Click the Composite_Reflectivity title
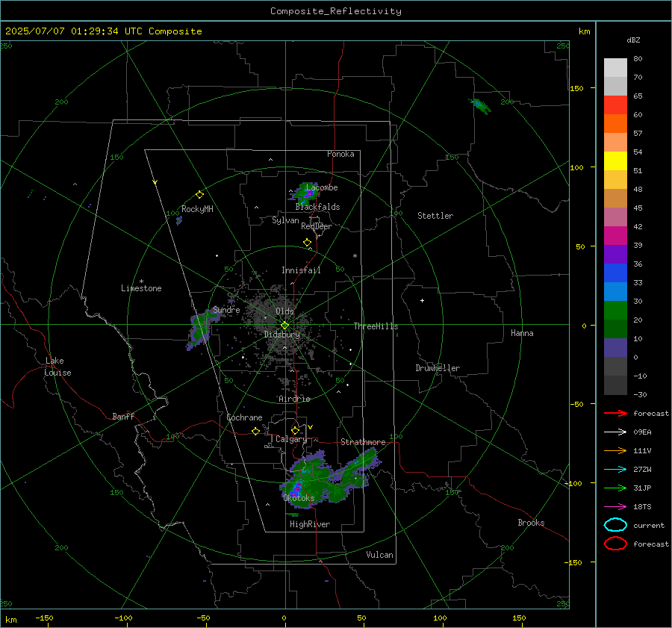The width and height of the screenshot is (672, 628). pyautogui.click(x=335, y=11)
